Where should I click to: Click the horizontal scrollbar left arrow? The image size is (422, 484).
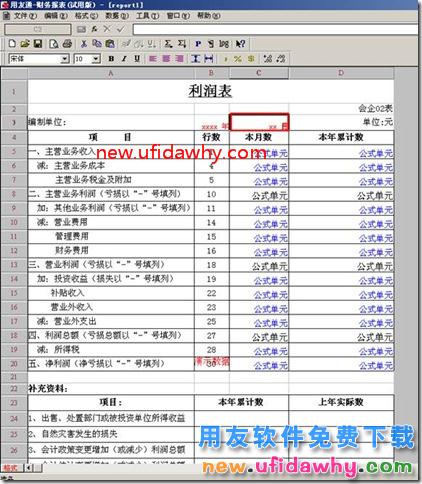(29, 468)
